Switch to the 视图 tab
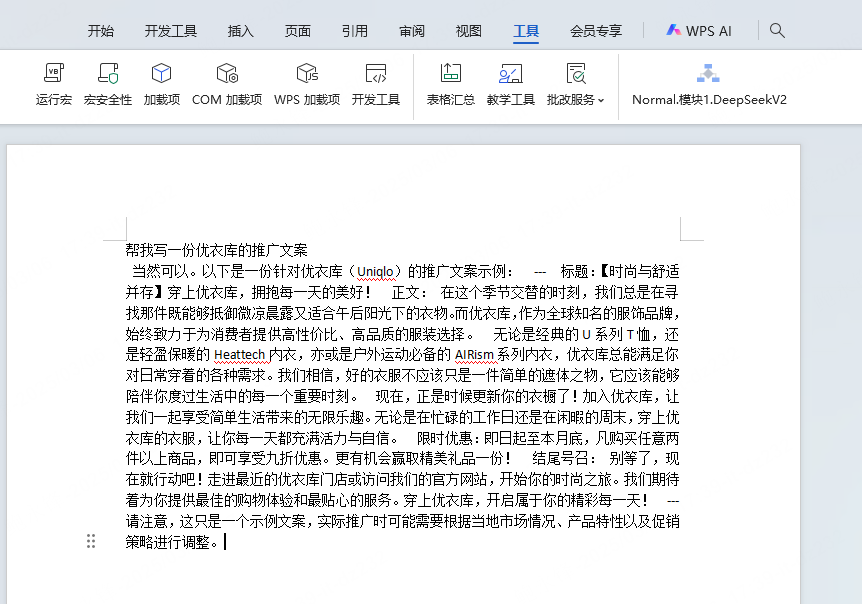This screenshot has height=604, width=862. click(468, 31)
